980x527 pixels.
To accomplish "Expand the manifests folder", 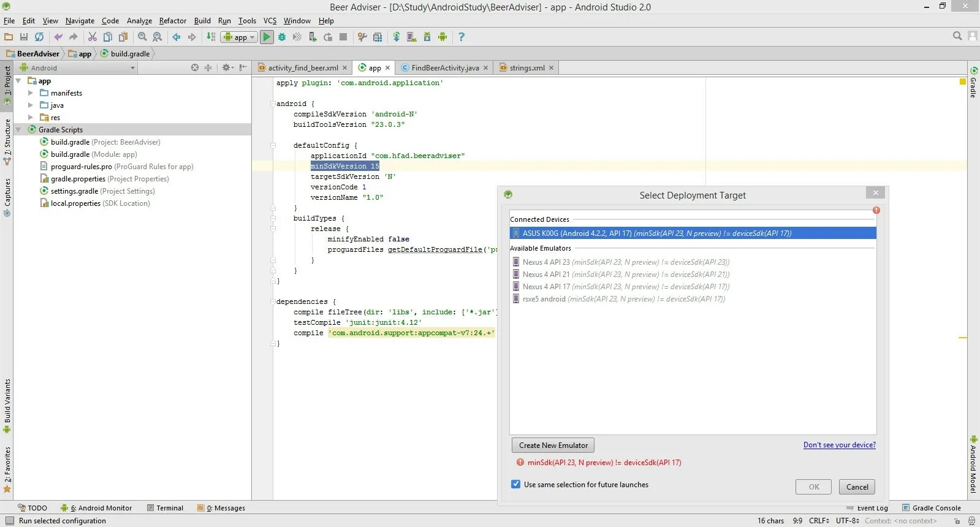I will click(31, 93).
